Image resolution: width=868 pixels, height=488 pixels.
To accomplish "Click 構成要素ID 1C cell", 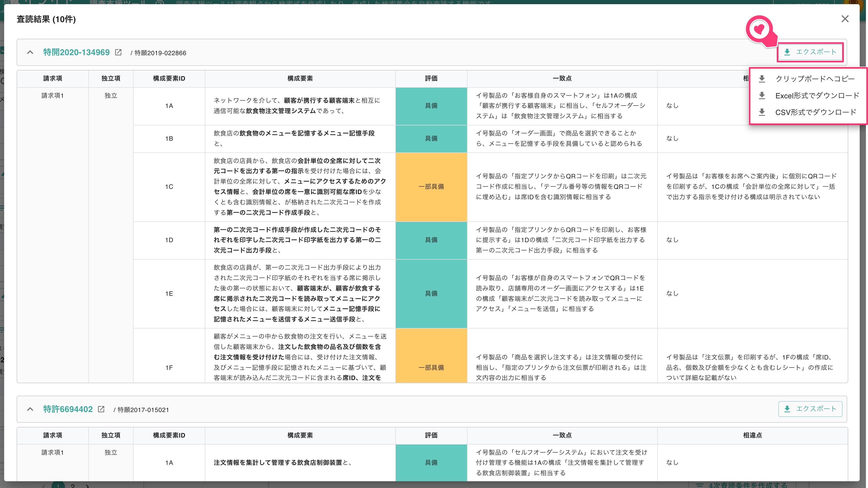I will coord(169,187).
